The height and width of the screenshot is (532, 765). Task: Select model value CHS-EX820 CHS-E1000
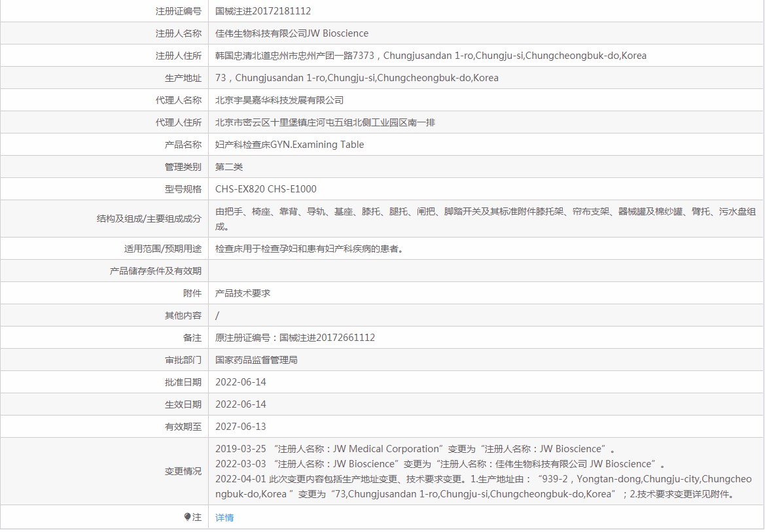[x=266, y=189]
